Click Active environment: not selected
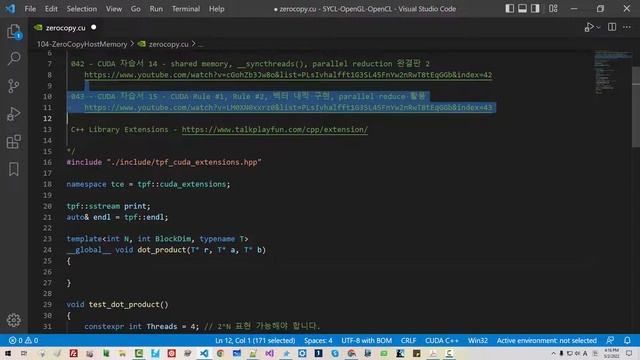The height and width of the screenshot is (360, 640). click(547, 340)
